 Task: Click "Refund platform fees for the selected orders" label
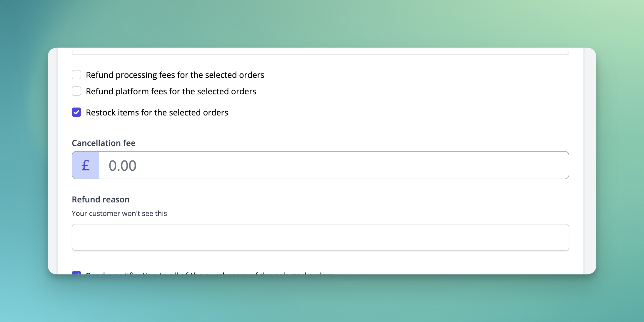point(171,91)
